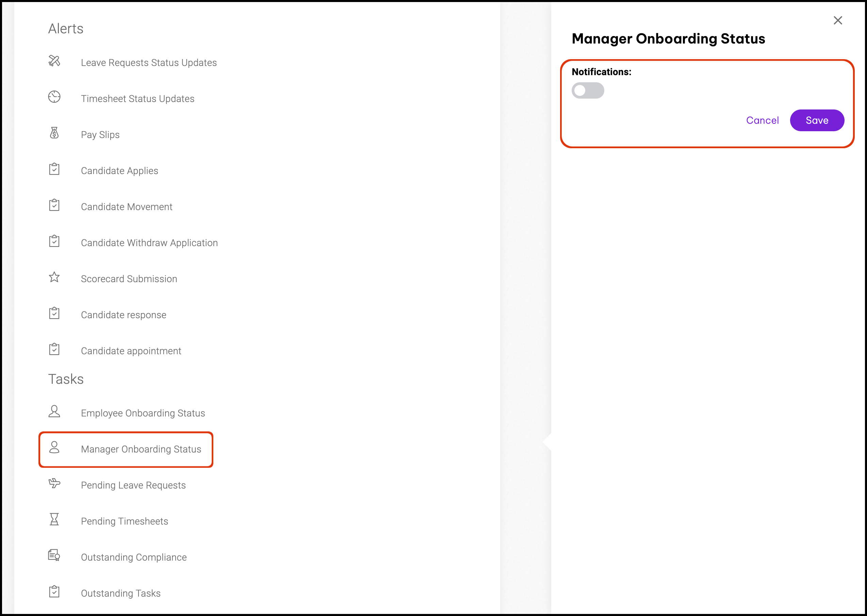The height and width of the screenshot is (616, 867).
Task: Click the certificate icon beside Outstanding Compliance
Action: (x=54, y=555)
